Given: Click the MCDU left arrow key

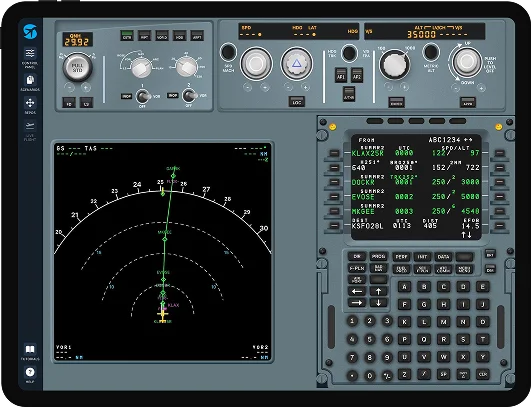Looking at the screenshot, I should point(357,291).
